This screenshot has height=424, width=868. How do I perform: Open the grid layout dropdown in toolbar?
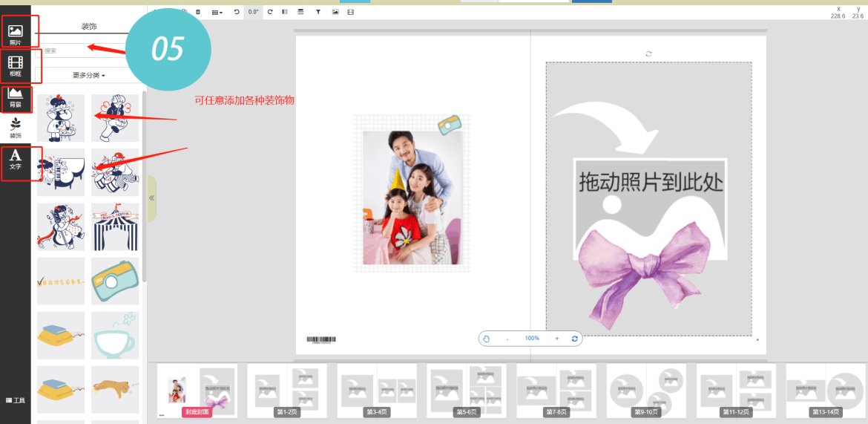[217, 12]
